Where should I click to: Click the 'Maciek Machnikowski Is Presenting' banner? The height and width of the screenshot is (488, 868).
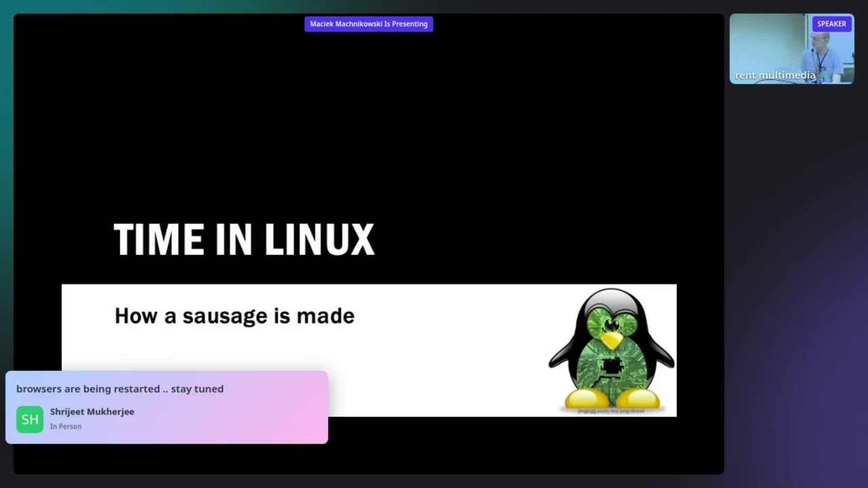[368, 24]
